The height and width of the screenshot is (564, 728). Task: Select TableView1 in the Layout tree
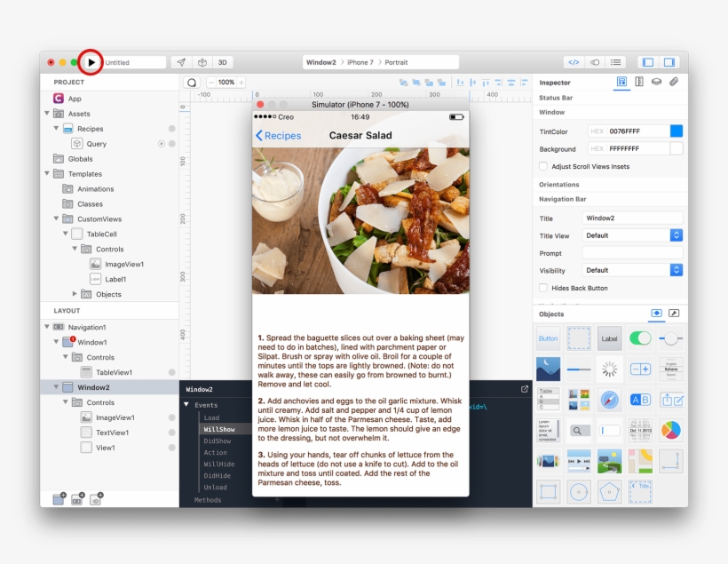click(114, 372)
